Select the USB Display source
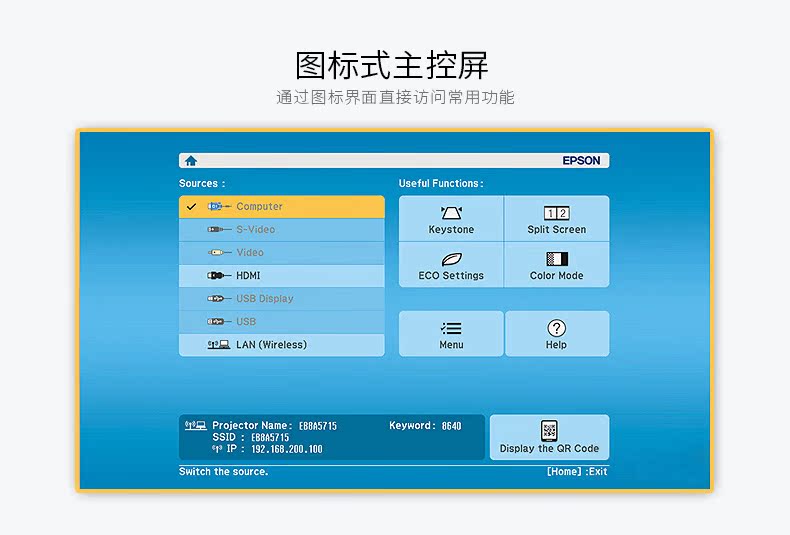790x535 pixels. (x=282, y=299)
